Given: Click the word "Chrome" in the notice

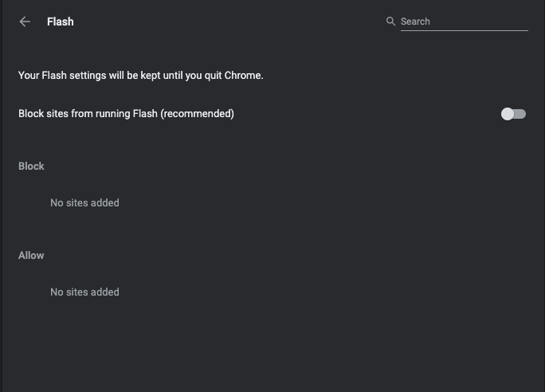Looking at the screenshot, I should [x=241, y=76].
